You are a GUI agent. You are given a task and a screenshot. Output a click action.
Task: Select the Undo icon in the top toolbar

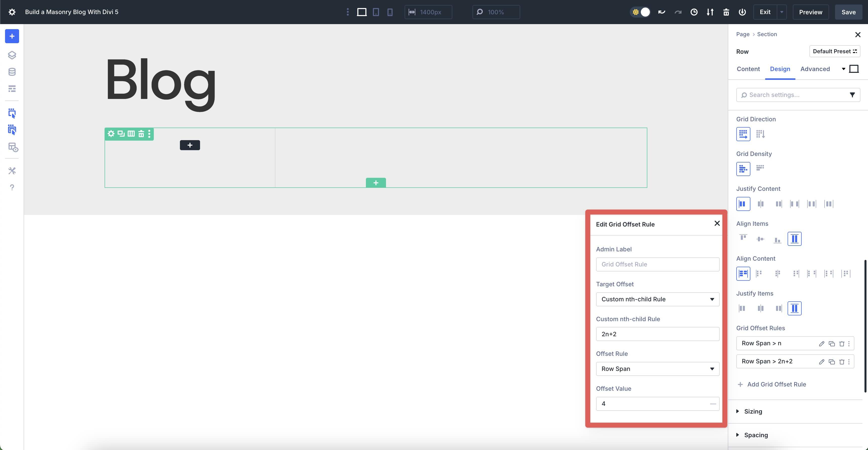[661, 12]
